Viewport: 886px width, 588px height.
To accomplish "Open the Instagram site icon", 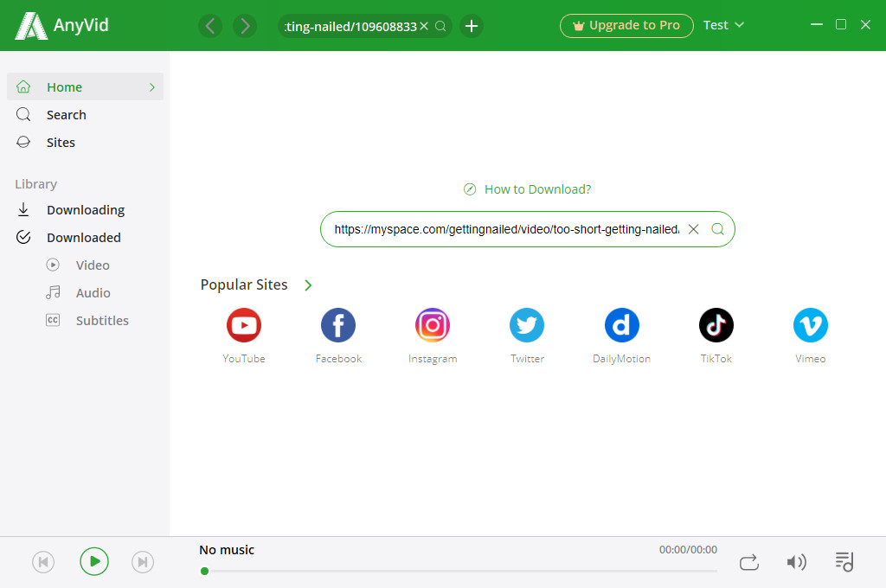I will (433, 325).
